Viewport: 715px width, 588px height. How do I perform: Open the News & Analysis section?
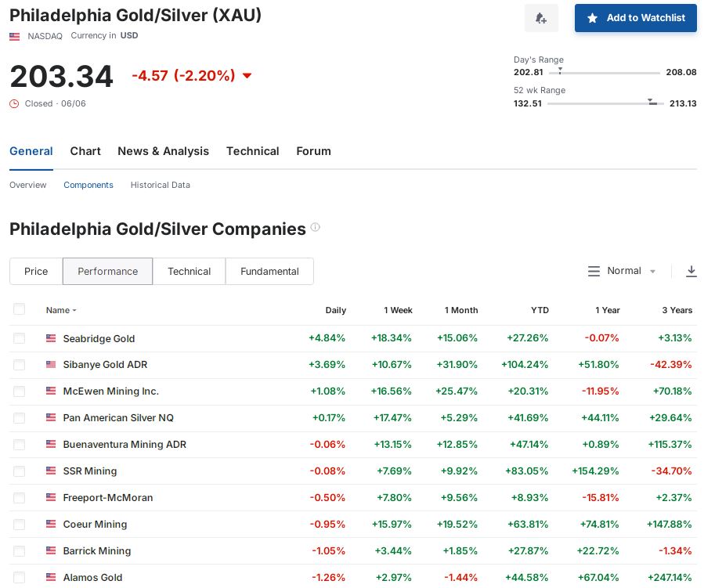pos(163,151)
